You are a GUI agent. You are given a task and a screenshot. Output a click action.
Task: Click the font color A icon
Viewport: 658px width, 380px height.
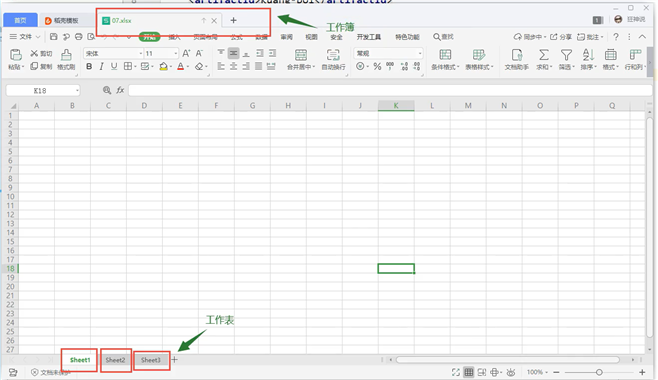pos(180,66)
